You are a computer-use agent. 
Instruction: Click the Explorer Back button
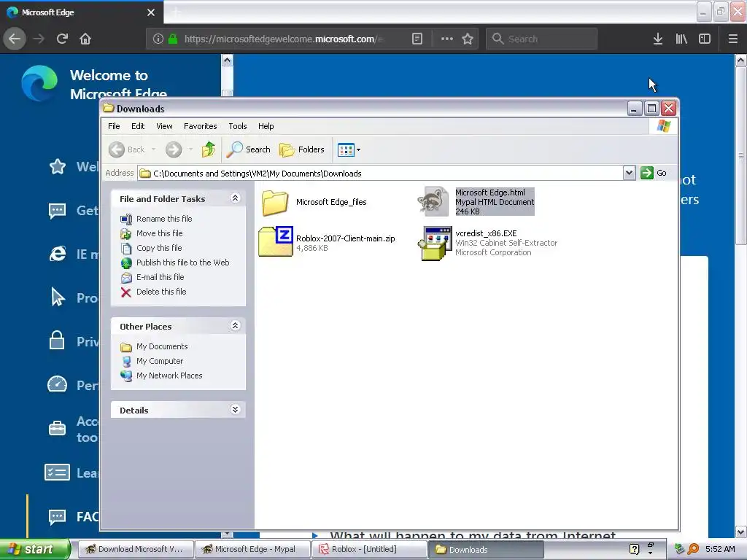(126, 149)
